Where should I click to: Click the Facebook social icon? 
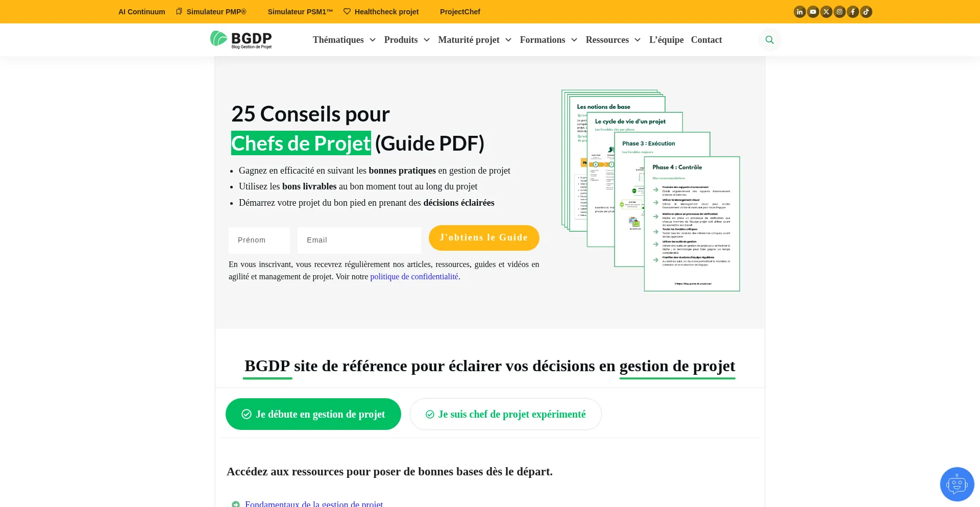click(853, 11)
